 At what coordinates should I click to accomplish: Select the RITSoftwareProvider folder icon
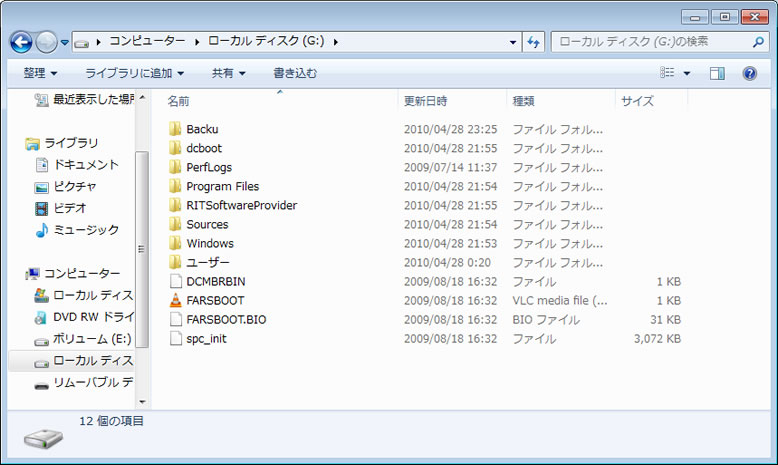tap(175, 205)
